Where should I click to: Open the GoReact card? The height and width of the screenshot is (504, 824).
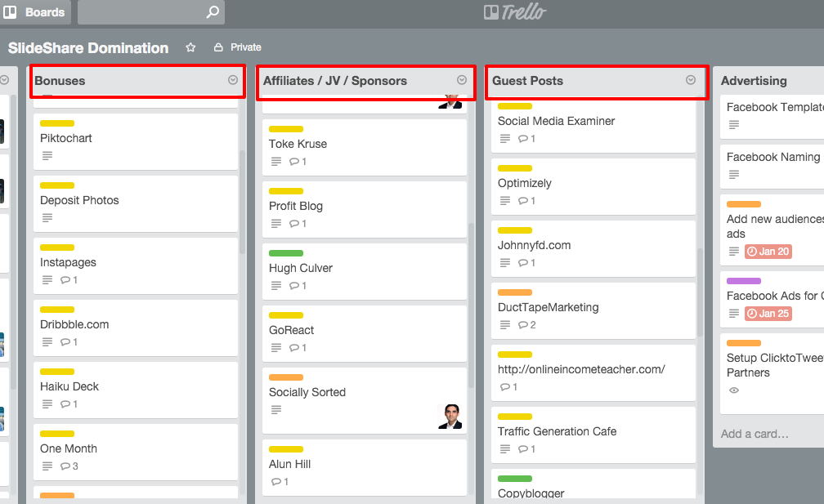click(x=365, y=333)
